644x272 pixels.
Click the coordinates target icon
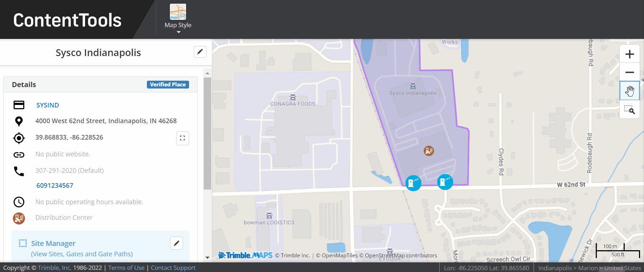[x=19, y=138]
